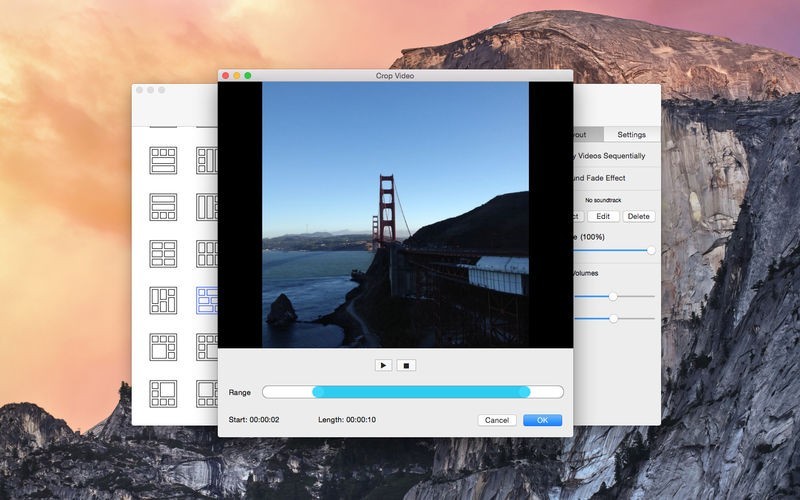Confirm the crop with OK
The height and width of the screenshot is (500, 800).
(542, 420)
